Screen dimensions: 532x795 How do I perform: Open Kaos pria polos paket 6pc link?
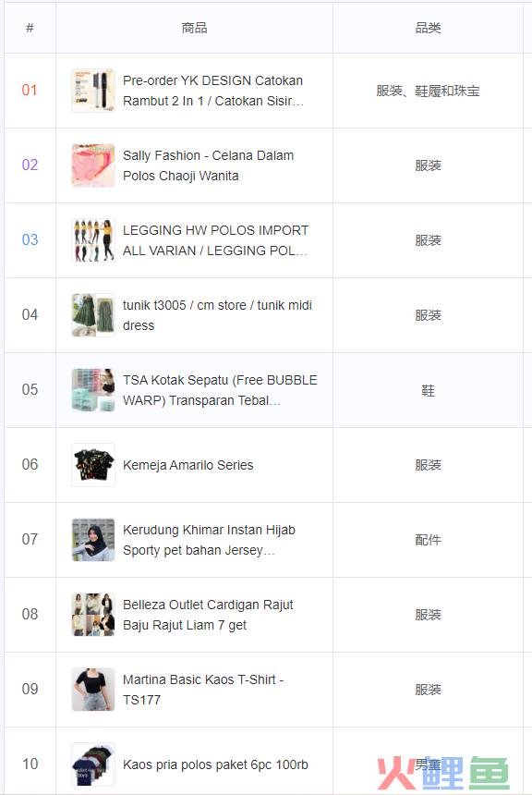point(215,764)
